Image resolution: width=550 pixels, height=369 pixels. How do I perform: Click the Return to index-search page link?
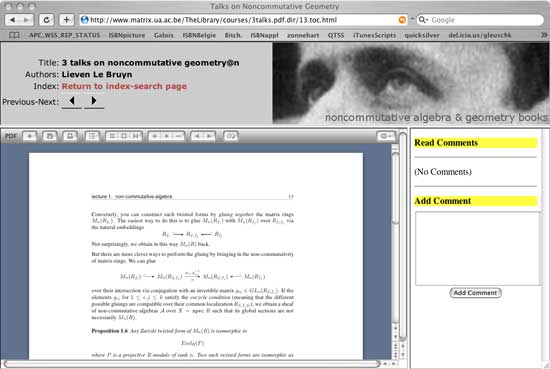click(x=124, y=86)
